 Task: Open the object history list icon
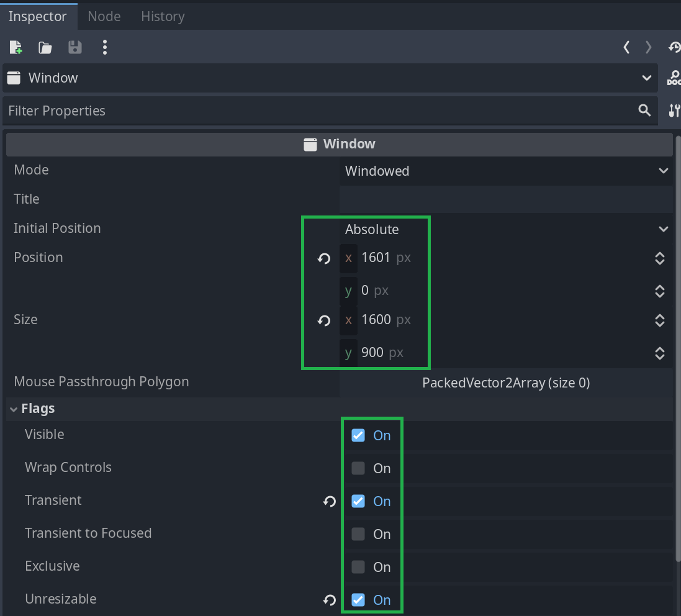674,47
